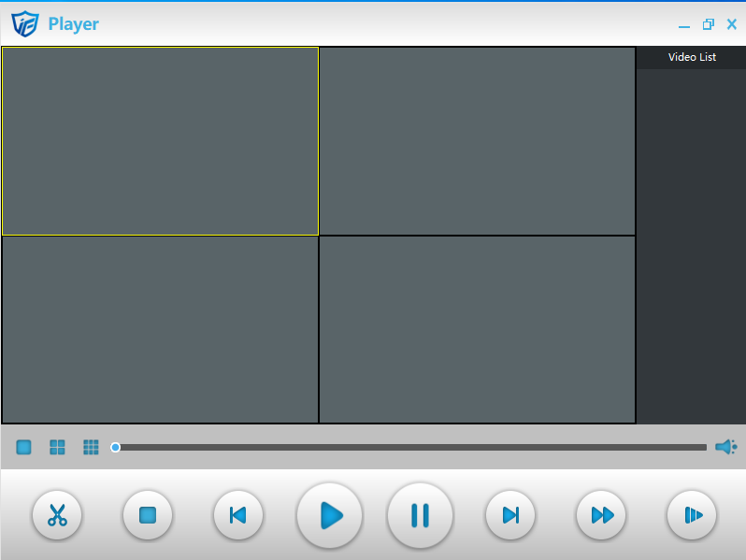Switch to four-window grid layout
Screen dimensions: 746x560
[58, 447]
